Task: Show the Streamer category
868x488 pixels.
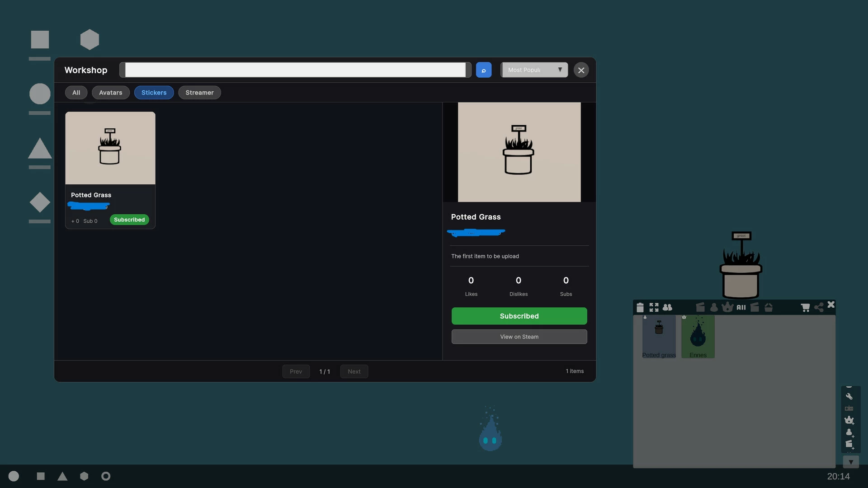Action: click(199, 93)
